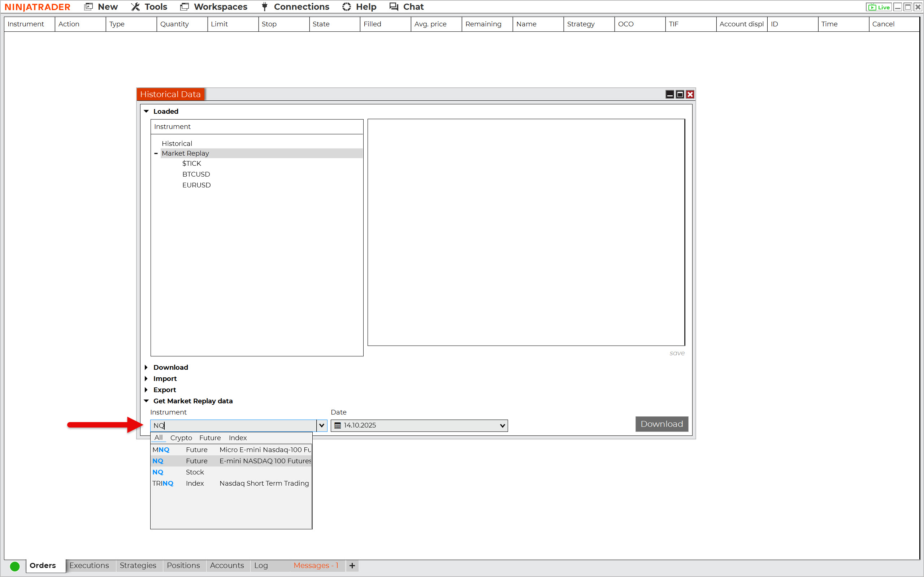
Task: Click the Download button
Action: [x=661, y=424]
